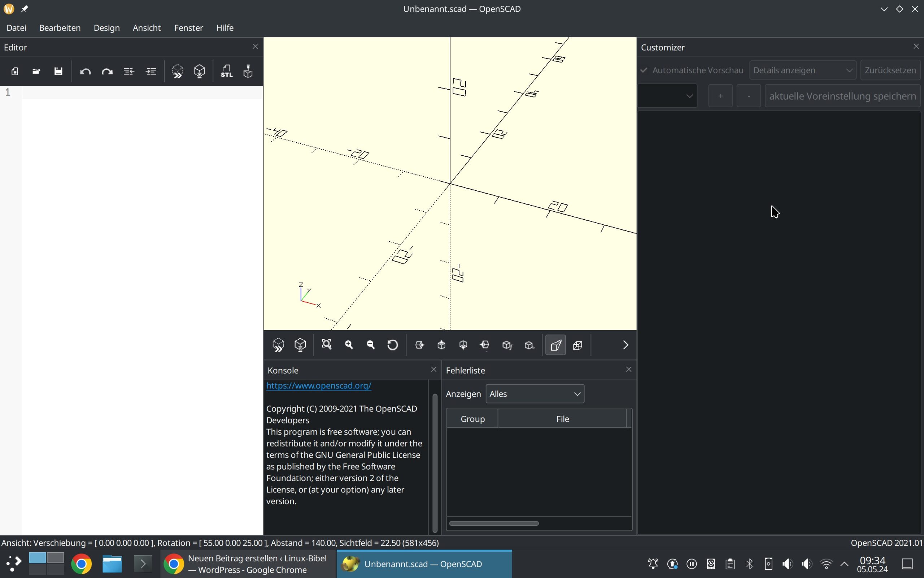Open the Bearbeiten menu
Image resolution: width=924 pixels, height=578 pixels.
[x=60, y=27]
